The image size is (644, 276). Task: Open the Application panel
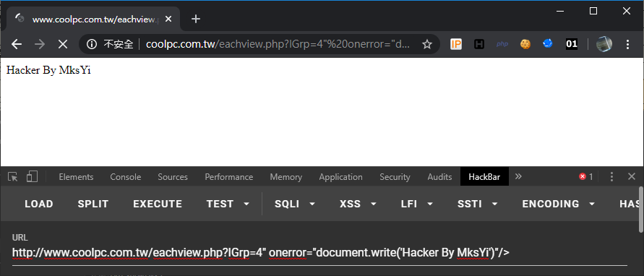click(340, 177)
